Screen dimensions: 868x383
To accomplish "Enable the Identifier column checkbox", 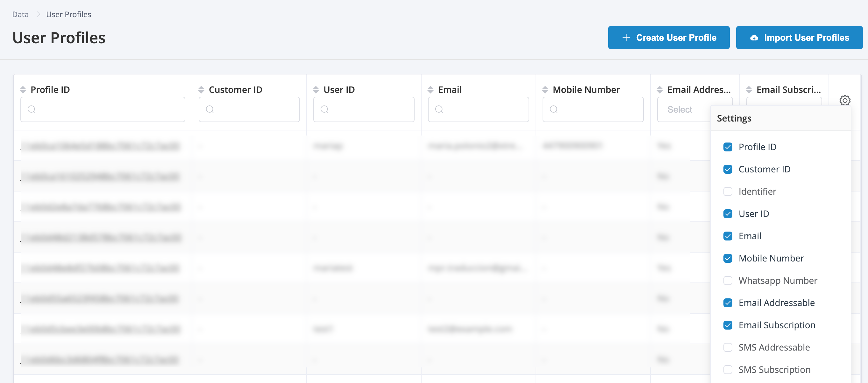I will point(728,191).
